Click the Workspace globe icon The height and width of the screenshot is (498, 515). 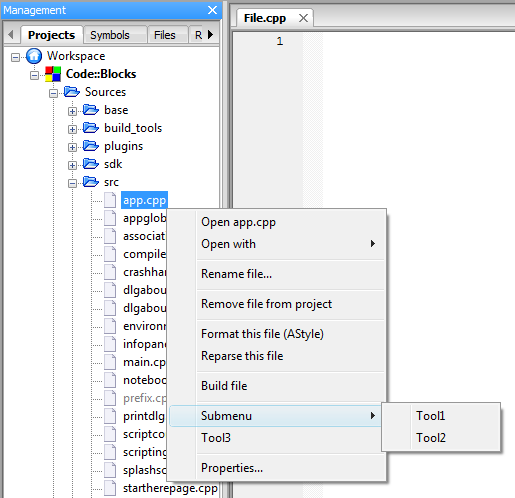click(x=34, y=56)
